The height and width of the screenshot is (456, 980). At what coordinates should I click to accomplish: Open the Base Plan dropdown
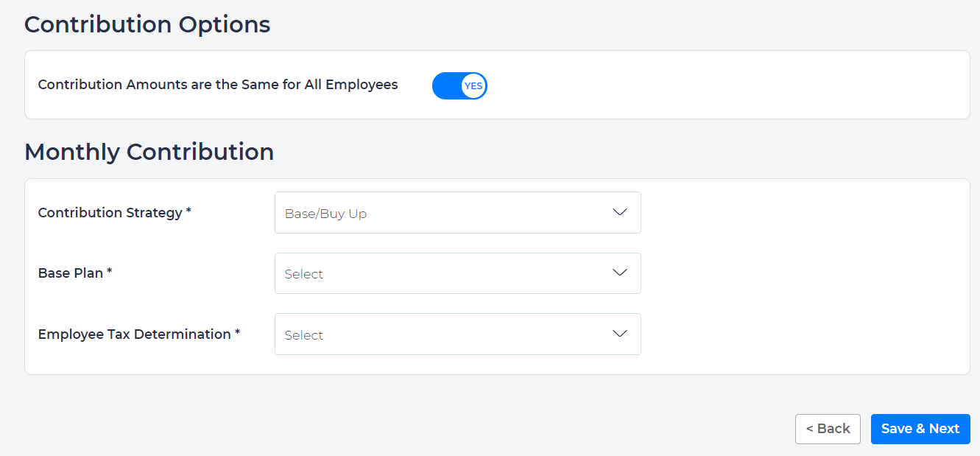457,273
